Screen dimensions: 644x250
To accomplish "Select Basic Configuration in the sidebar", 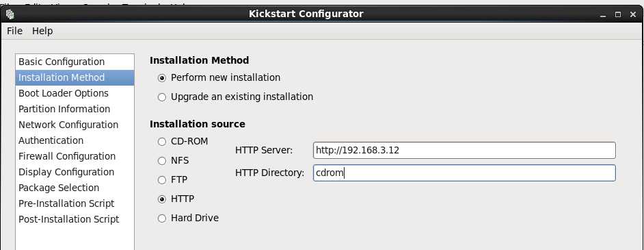I will coord(75,62).
